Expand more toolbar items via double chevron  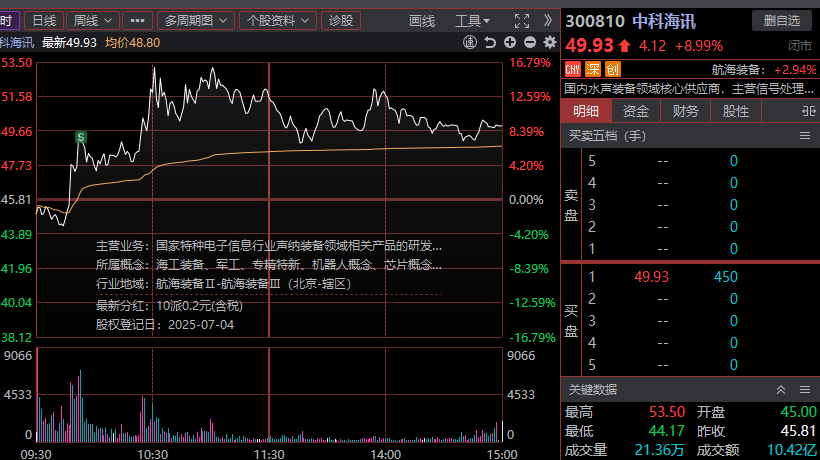click(548, 20)
